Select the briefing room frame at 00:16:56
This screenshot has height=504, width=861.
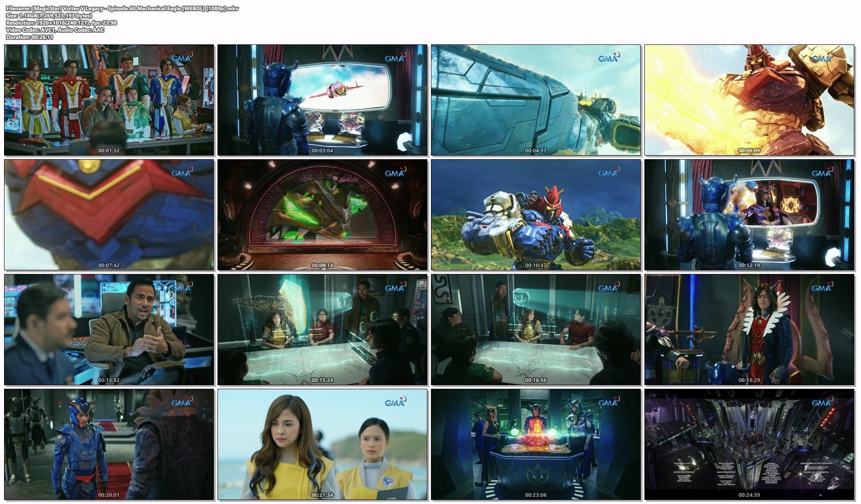click(x=536, y=329)
